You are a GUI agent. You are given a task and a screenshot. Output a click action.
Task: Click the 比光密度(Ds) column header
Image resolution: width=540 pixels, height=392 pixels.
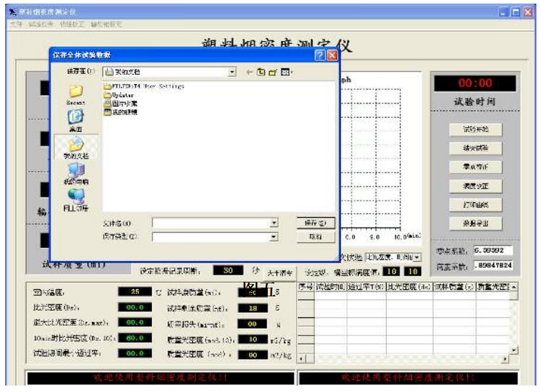click(410, 287)
